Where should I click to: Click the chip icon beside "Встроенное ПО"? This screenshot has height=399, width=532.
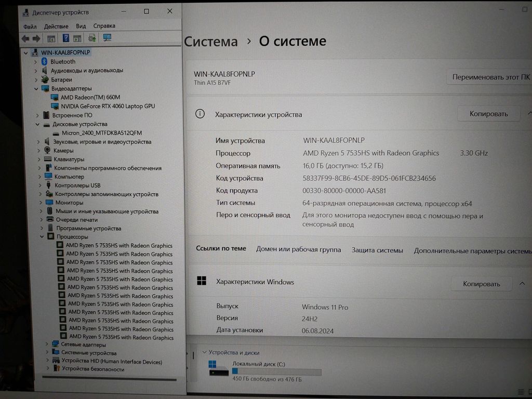pos(46,115)
